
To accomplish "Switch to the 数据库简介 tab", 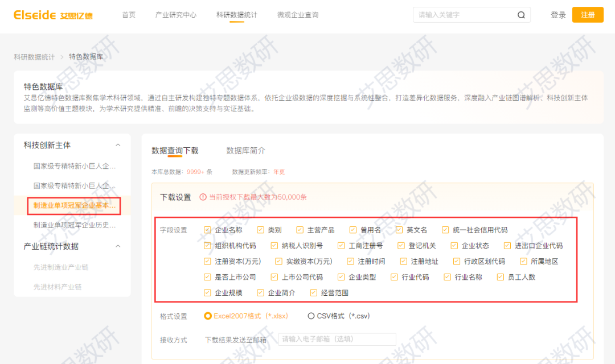I will [x=245, y=151].
